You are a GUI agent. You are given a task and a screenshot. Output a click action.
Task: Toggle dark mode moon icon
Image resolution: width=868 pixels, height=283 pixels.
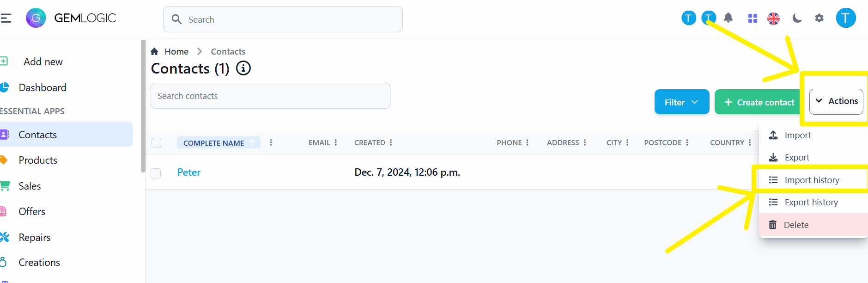tap(797, 18)
